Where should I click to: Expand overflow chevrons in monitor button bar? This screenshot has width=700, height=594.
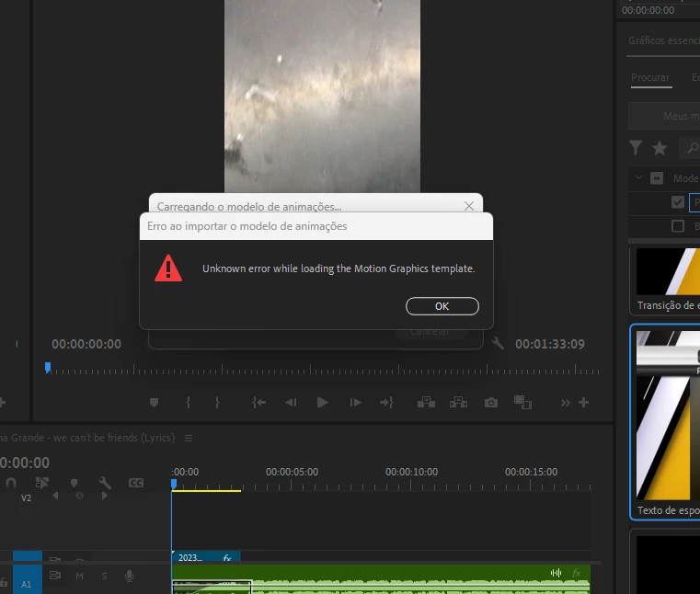tap(565, 403)
